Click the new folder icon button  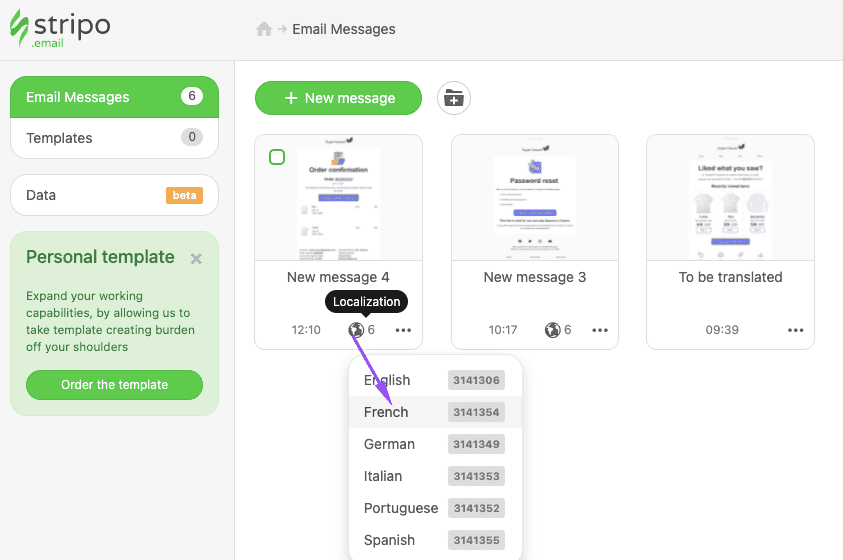[454, 98]
